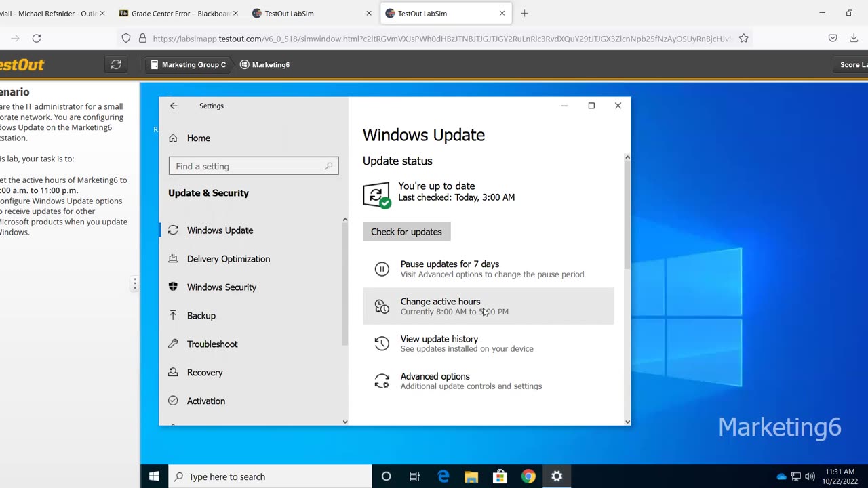Open File Explorer from taskbar
Image resolution: width=868 pixels, height=488 pixels.
471,476
